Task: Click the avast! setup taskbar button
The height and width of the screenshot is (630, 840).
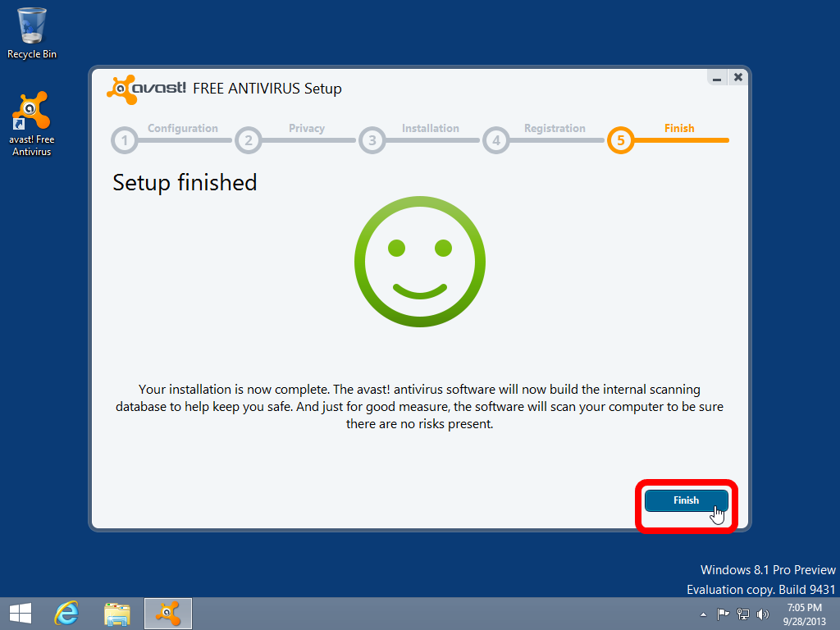Action: pos(168,613)
